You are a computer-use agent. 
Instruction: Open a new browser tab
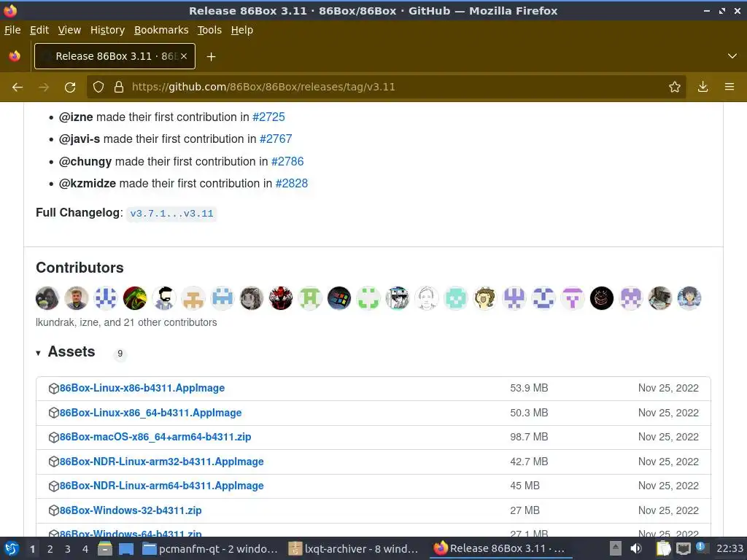pos(211,57)
